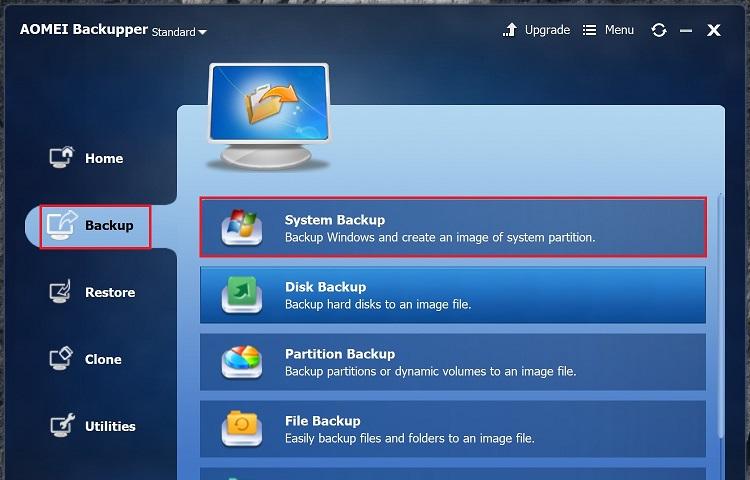Click 'Backup partitions or dynamic volumes' description
The image size is (750, 480).
430,371
